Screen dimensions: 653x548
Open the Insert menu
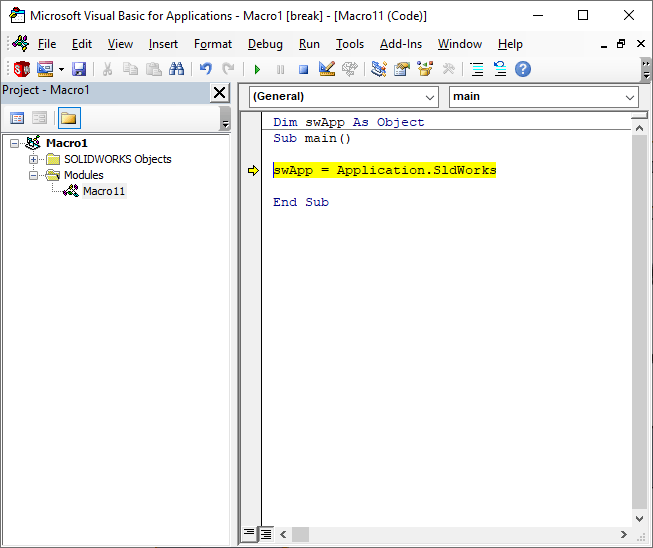[163, 44]
